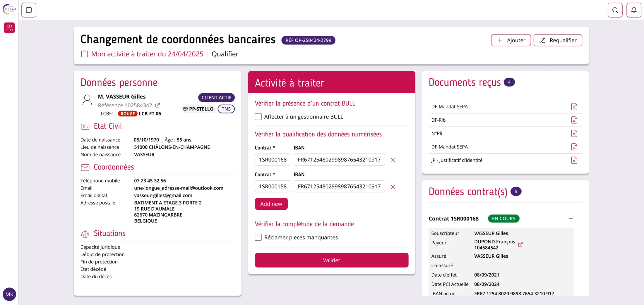Click the phone number 07 23 45 32 56
644x305 pixels.
(150, 181)
